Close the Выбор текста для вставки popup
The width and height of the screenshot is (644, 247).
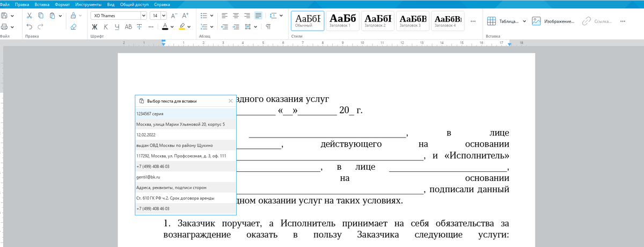(x=231, y=100)
